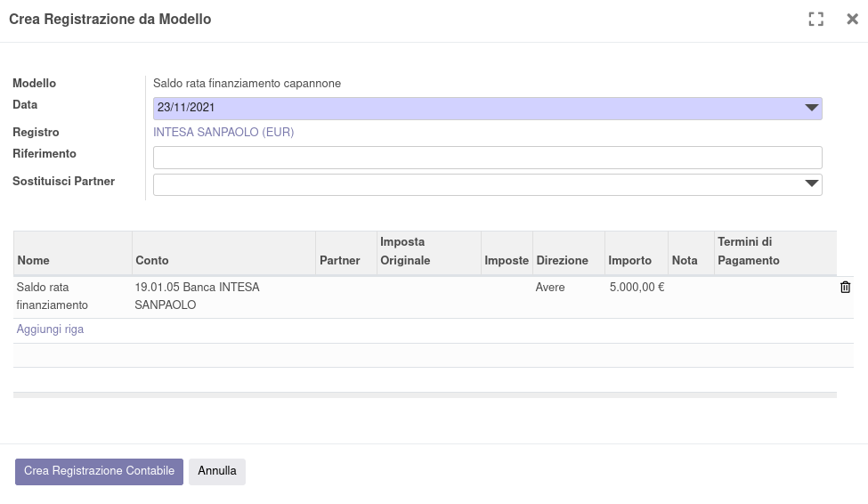Viewport: 868px width, 504px height.
Task: Select the Avere direction cell
Action: [550, 288]
